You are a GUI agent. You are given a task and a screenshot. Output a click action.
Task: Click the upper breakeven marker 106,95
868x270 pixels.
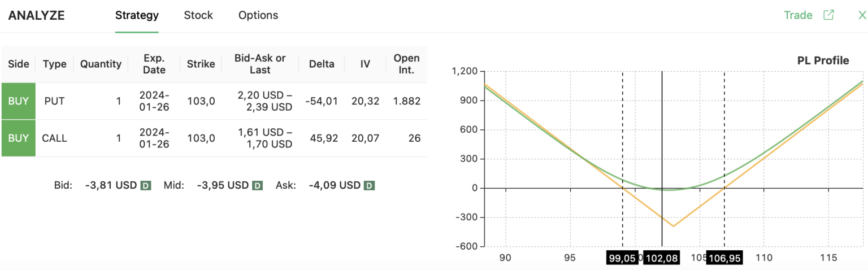724,258
